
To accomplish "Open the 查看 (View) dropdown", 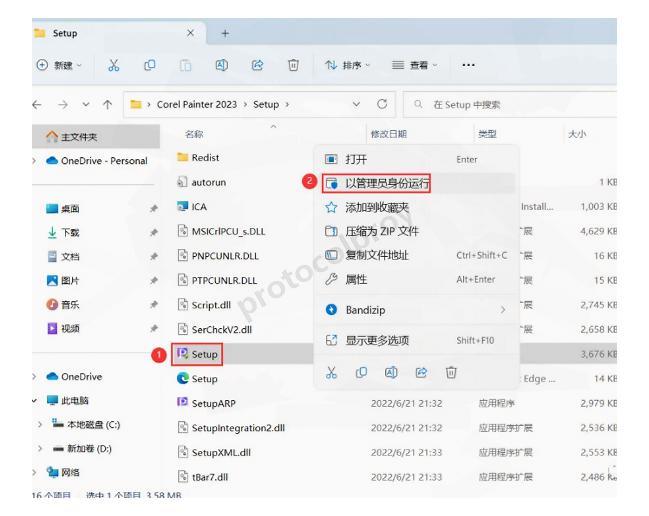I will click(x=414, y=65).
